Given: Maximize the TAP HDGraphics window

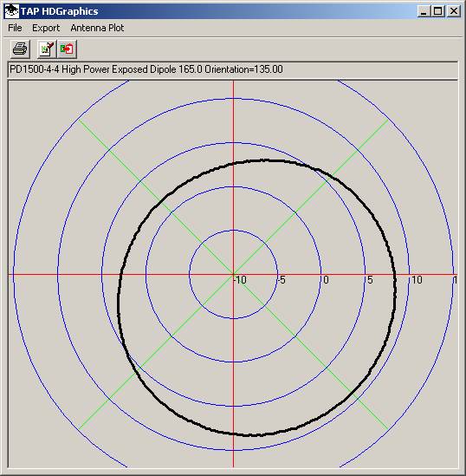Looking at the screenshot, I should click(437, 11).
